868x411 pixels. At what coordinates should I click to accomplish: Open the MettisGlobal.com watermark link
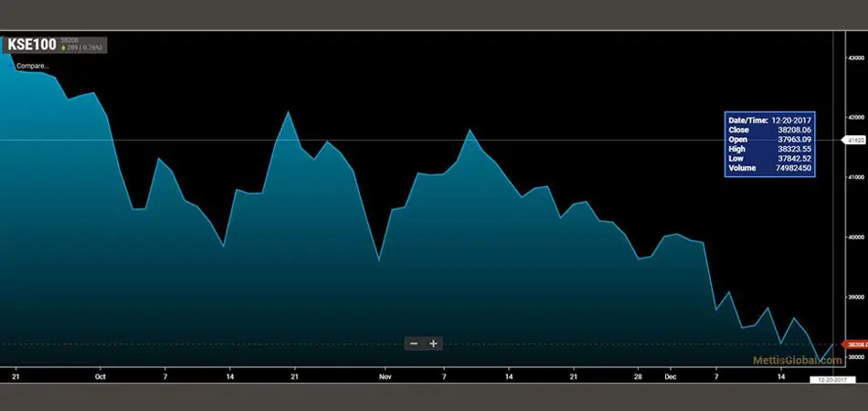pos(797,360)
